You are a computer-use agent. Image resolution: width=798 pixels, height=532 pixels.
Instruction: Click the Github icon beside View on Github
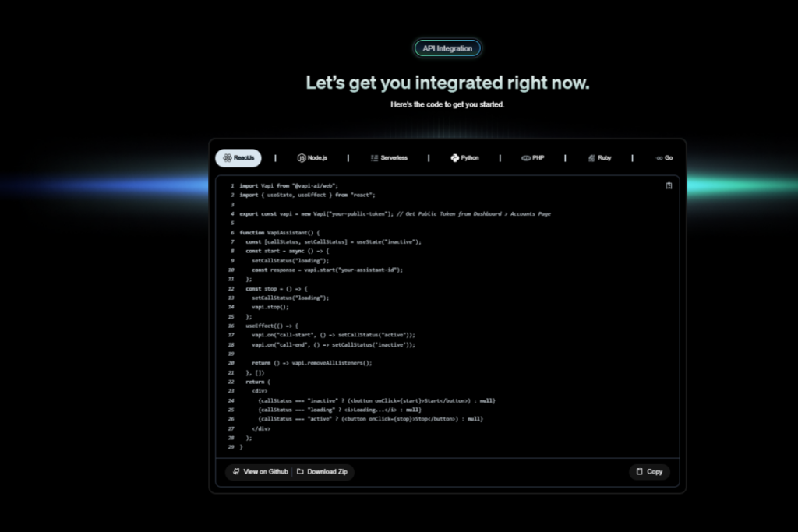(x=236, y=471)
